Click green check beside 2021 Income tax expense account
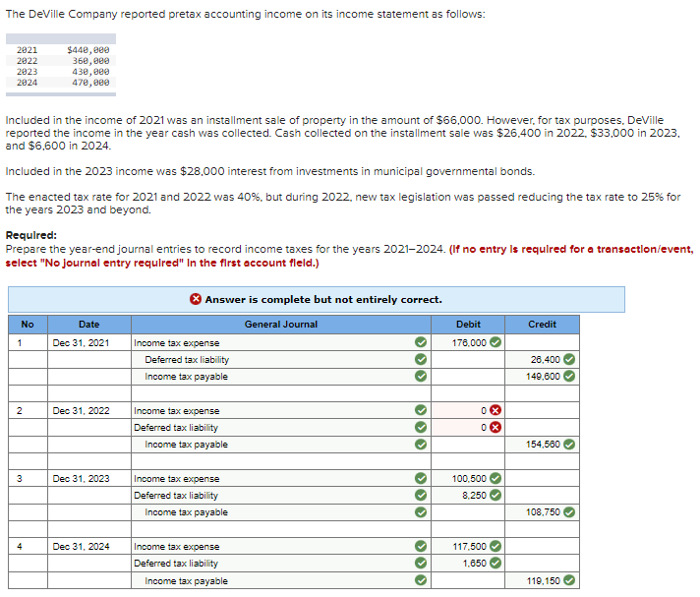The image size is (700, 597). coord(420,342)
